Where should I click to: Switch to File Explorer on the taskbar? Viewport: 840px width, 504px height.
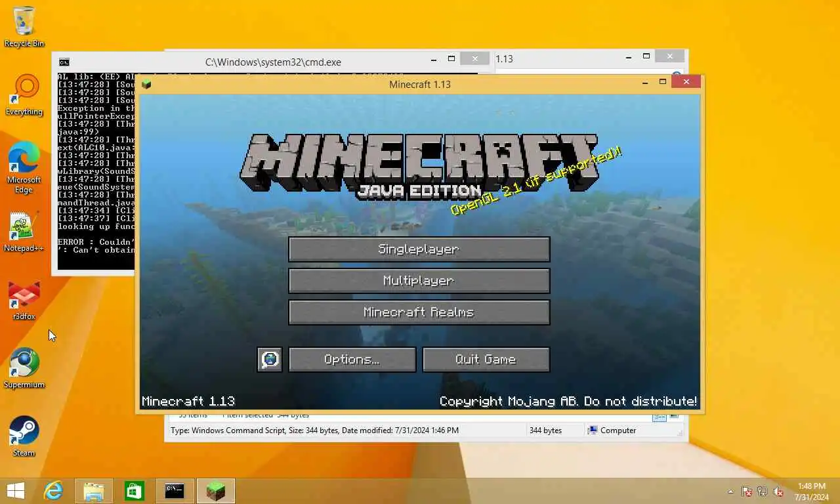click(x=94, y=491)
